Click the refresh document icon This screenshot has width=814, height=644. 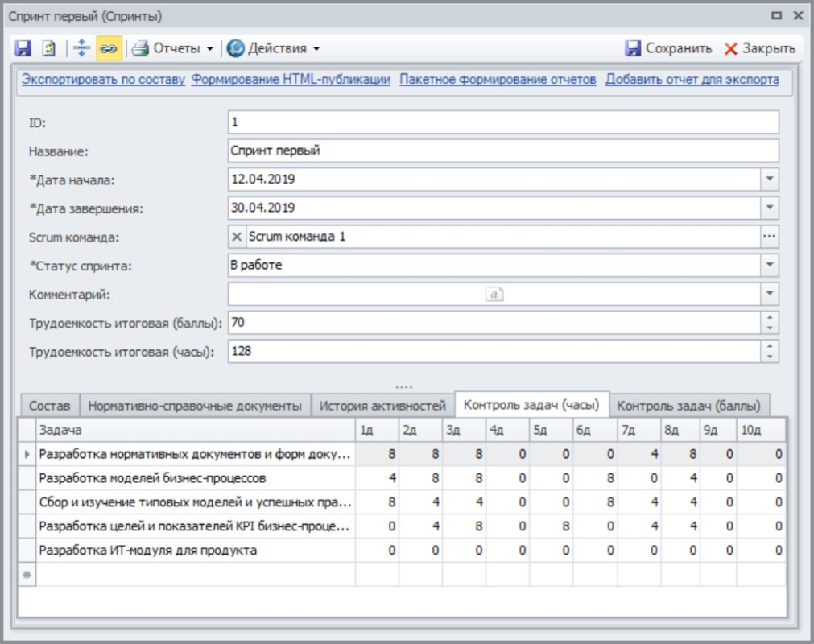tap(48, 48)
